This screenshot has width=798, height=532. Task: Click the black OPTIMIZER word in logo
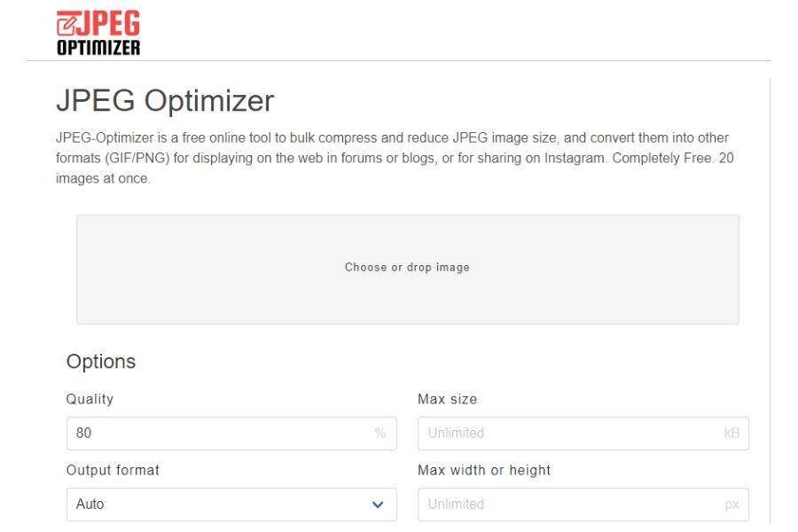click(98, 47)
